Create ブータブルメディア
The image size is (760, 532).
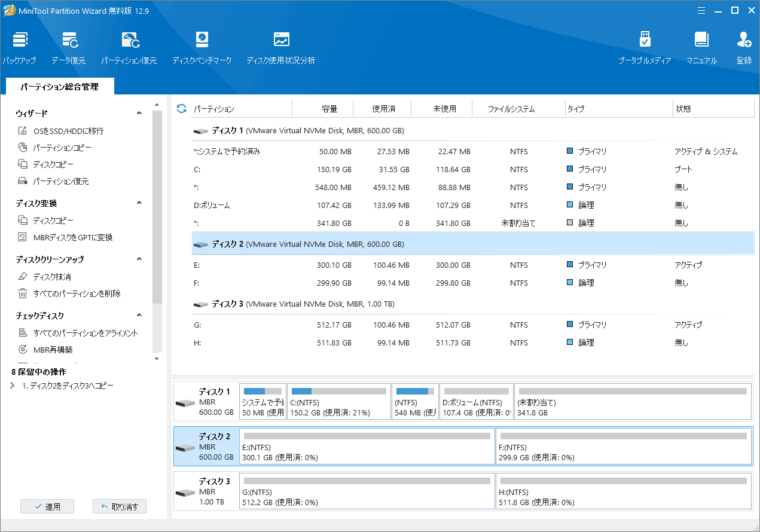[645, 48]
